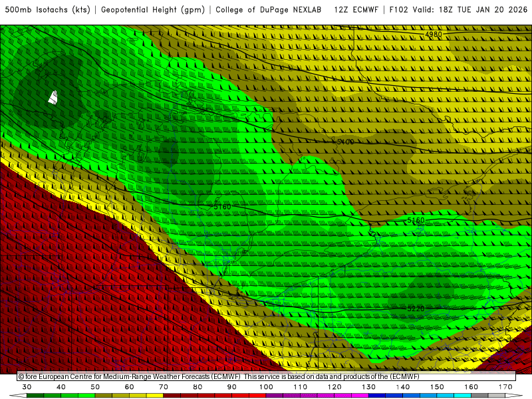Click the 140 label on the legend
Image resolution: width=532 pixels, height=399 pixels.
403,387
